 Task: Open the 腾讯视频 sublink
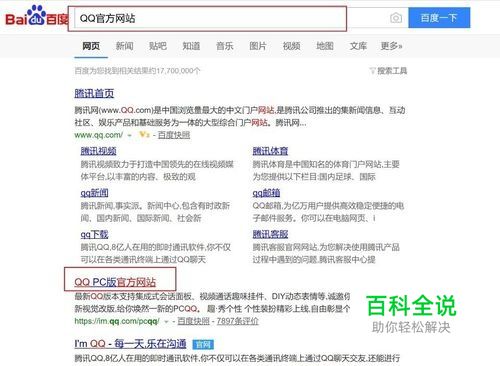coord(98,151)
